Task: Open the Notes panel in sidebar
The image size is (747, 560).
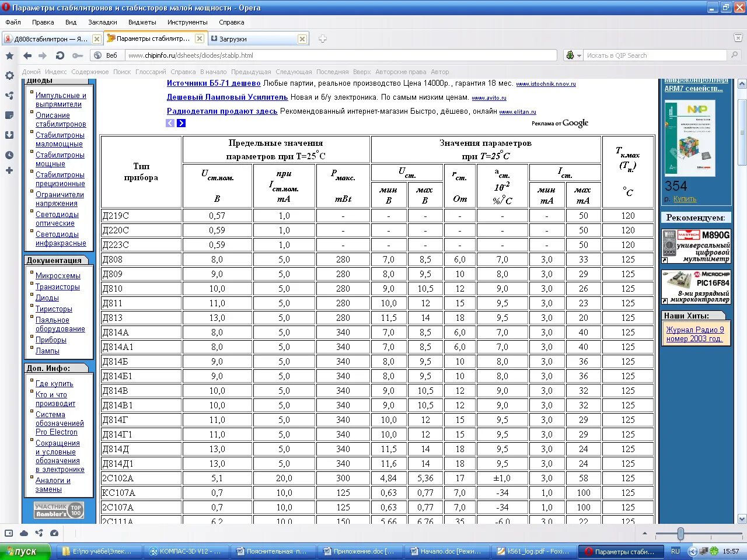Action: [9, 115]
